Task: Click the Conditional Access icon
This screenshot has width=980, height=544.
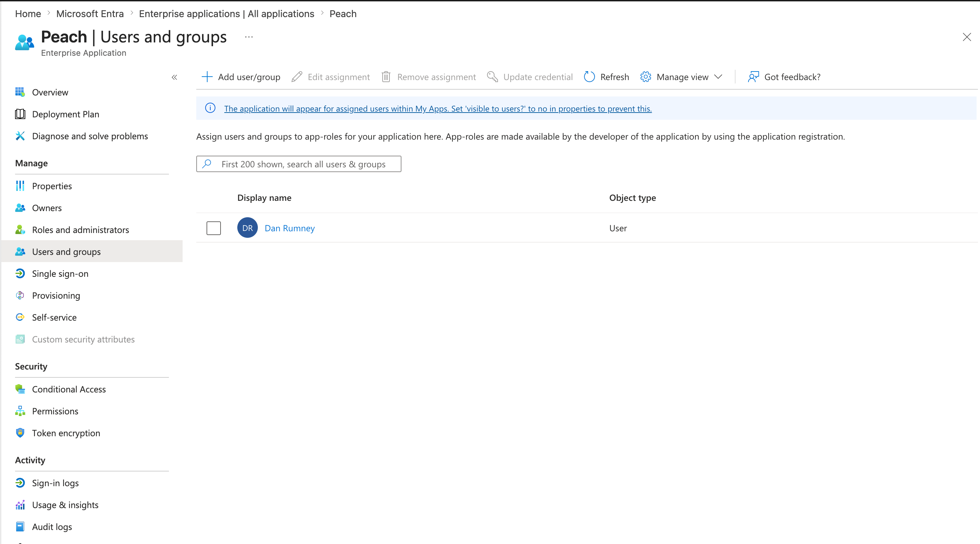Action: (x=20, y=389)
